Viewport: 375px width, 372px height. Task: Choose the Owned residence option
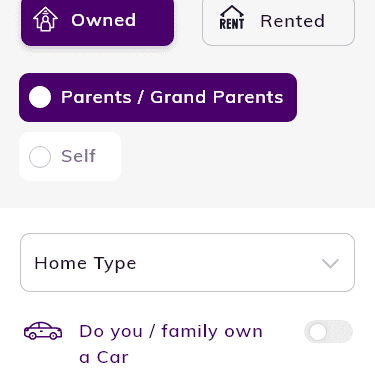point(97,21)
